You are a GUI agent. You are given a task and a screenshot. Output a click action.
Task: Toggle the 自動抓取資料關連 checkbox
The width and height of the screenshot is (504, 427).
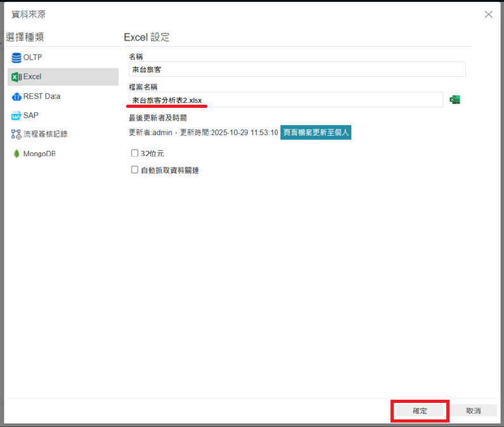134,170
